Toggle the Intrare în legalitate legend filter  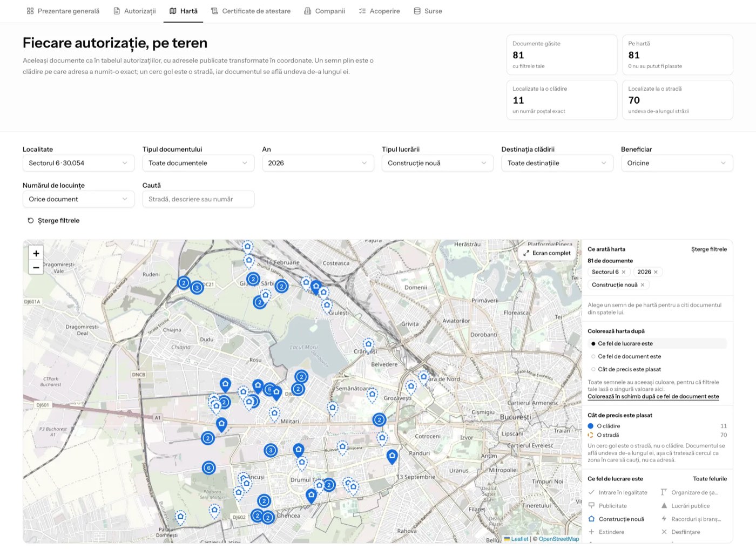click(618, 492)
